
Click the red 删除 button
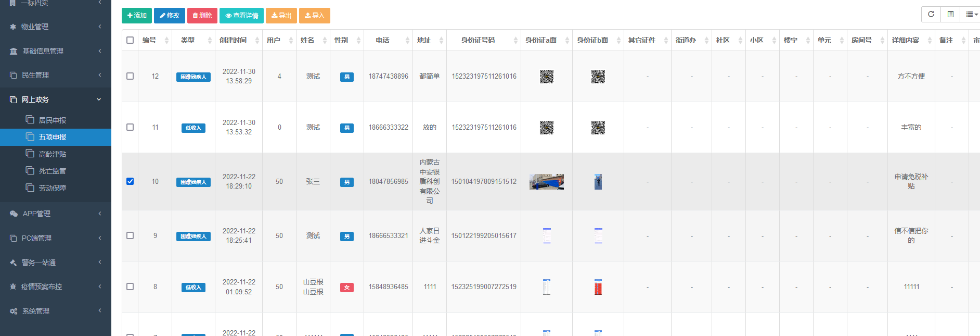[x=202, y=16]
